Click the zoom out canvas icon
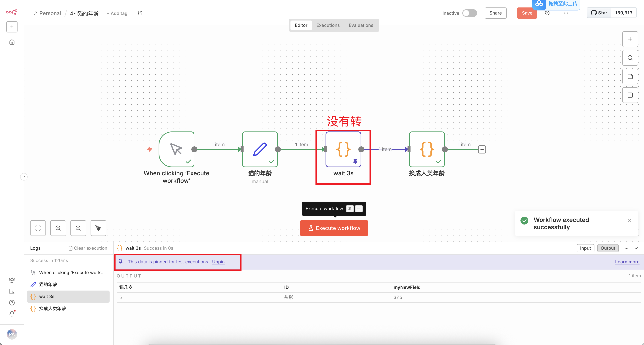644x345 pixels. (78, 228)
